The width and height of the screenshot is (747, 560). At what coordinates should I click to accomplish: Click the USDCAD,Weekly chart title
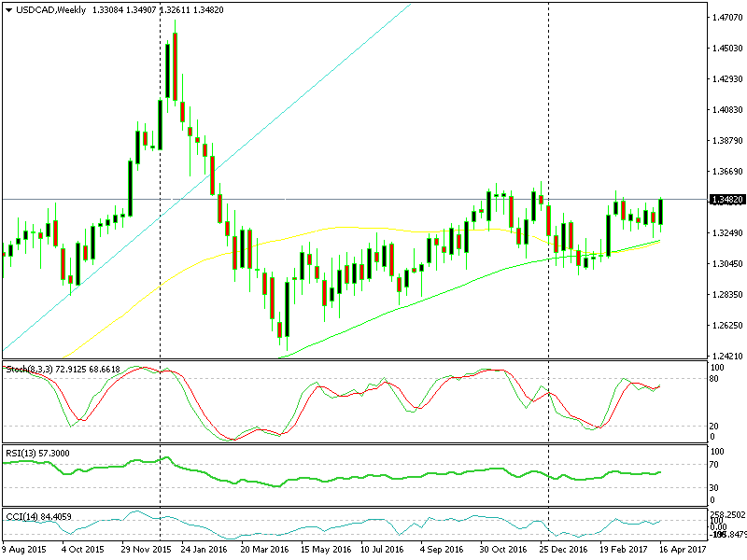pyautogui.click(x=51, y=10)
